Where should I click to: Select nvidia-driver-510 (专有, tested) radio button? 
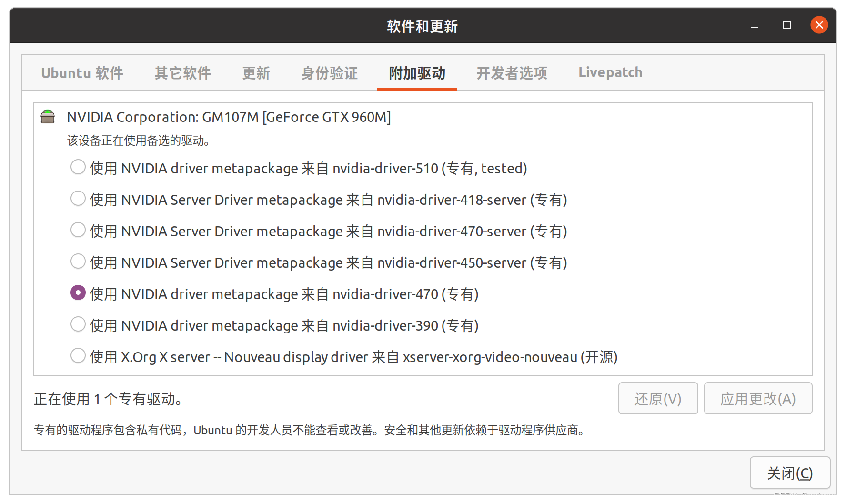pyautogui.click(x=78, y=167)
